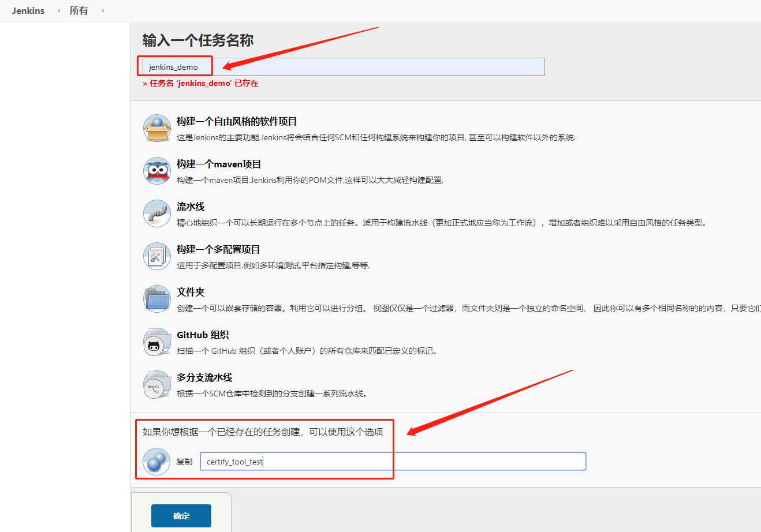
Task: Open the Jenkins breadcrumb link
Action: (28, 10)
